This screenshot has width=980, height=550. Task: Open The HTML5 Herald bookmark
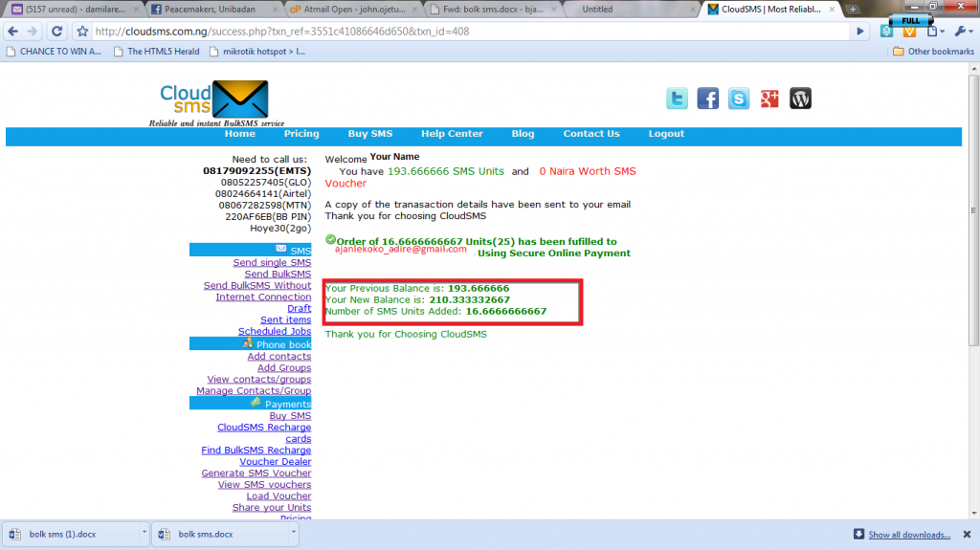point(157,52)
